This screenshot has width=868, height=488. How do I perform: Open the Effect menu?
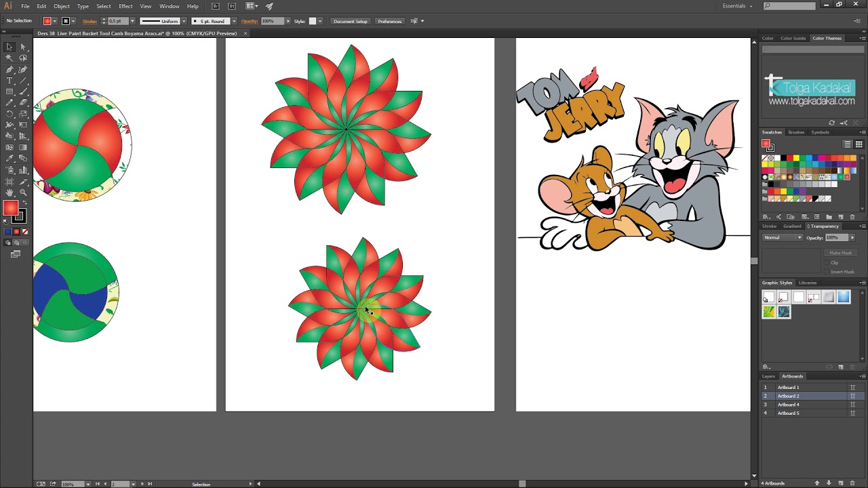125,6
